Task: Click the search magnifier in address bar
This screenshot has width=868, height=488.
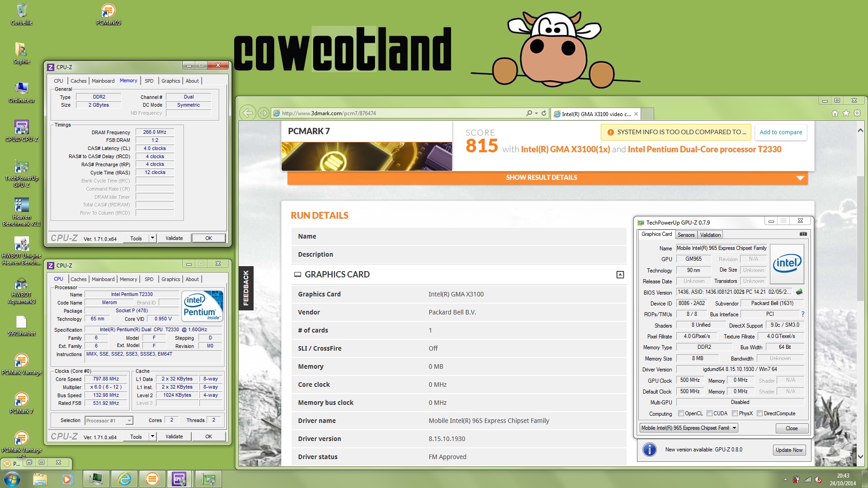Action: click(529, 113)
